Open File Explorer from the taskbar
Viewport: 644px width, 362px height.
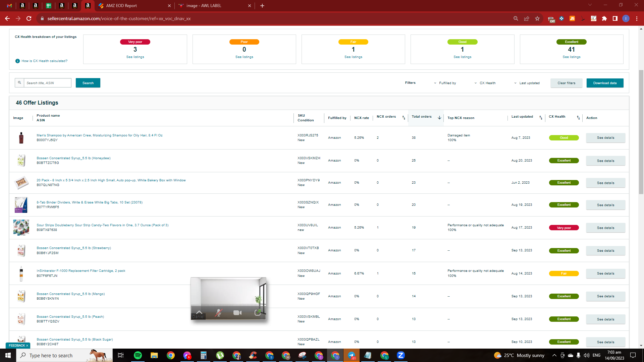pos(154,355)
